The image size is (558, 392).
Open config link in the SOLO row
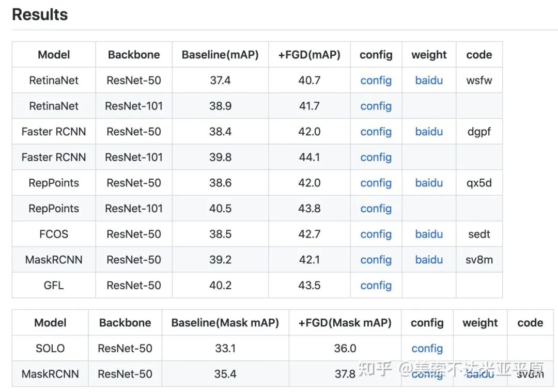pos(427,348)
